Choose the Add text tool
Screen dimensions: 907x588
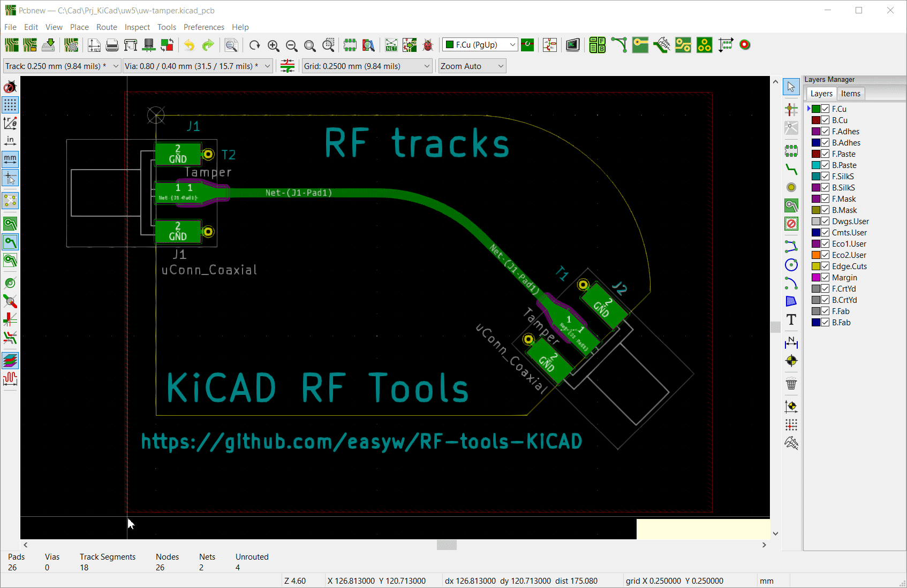pyautogui.click(x=791, y=319)
